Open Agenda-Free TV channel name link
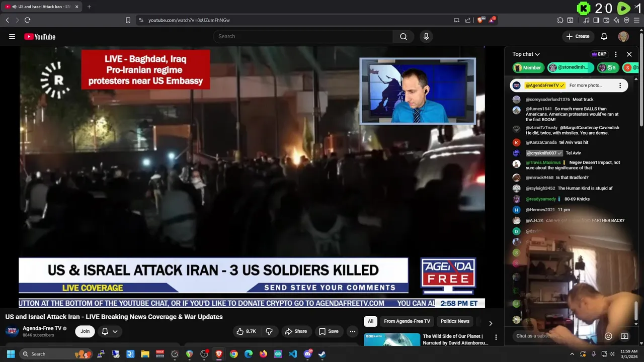The image size is (644, 362). 42,328
